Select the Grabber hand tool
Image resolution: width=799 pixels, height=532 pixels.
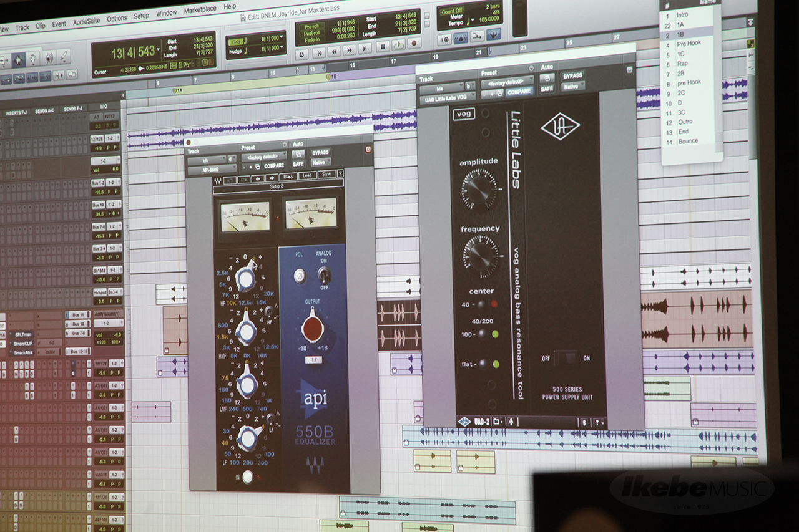[32, 59]
